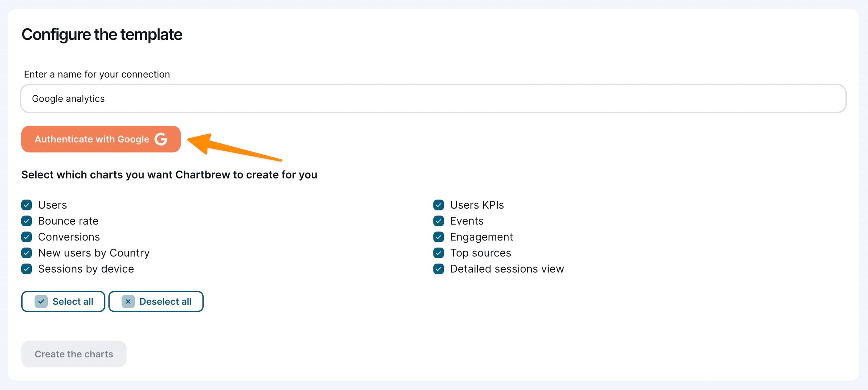Click the Create the charts button
This screenshot has height=390, width=868.
click(74, 354)
